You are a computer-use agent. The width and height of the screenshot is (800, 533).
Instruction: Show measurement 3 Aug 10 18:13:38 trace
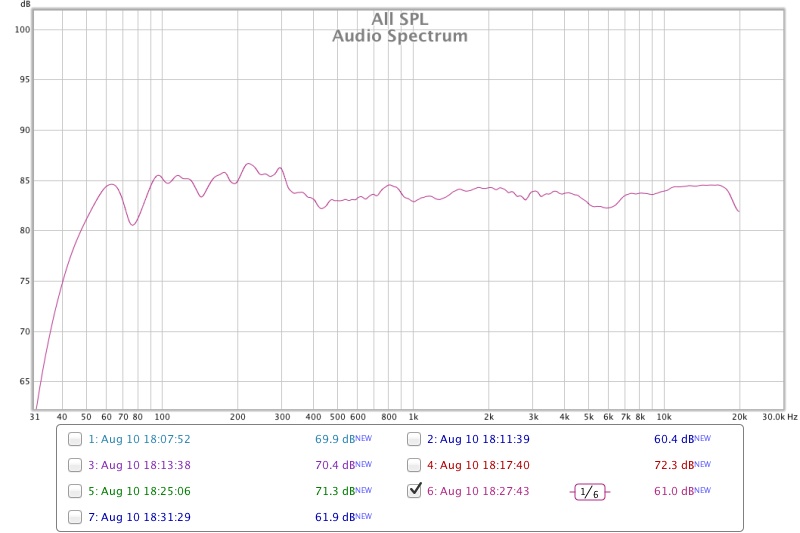click(x=75, y=465)
